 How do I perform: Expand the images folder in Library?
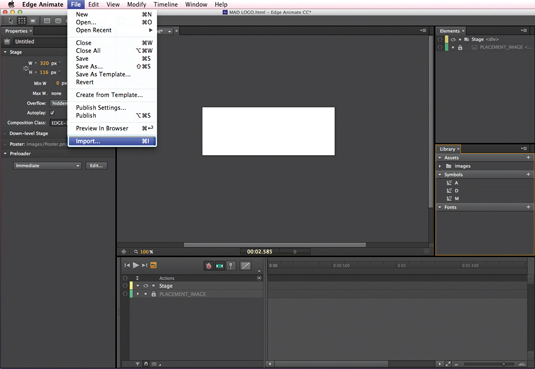tap(440, 166)
